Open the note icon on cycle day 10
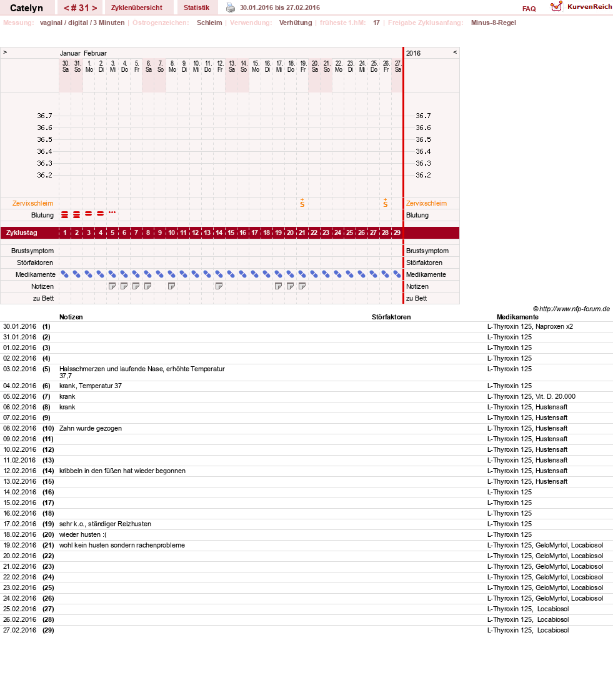Image resolution: width=613 pixels, height=700 pixels. [171, 286]
